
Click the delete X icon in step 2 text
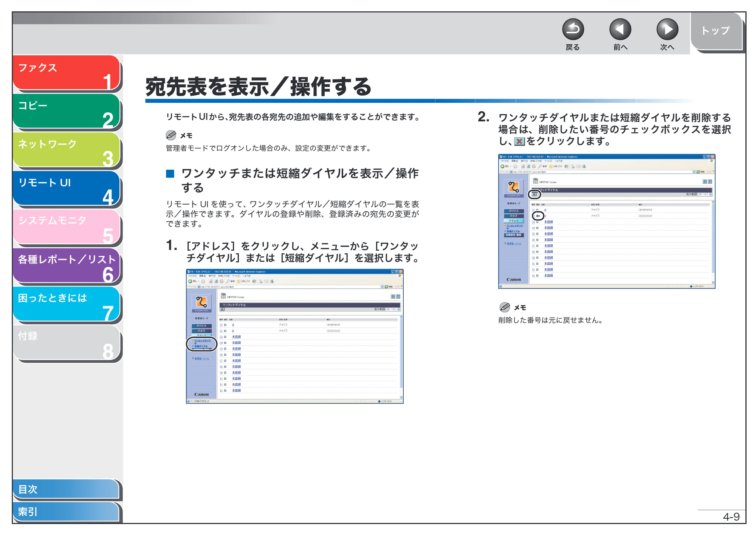coord(520,141)
